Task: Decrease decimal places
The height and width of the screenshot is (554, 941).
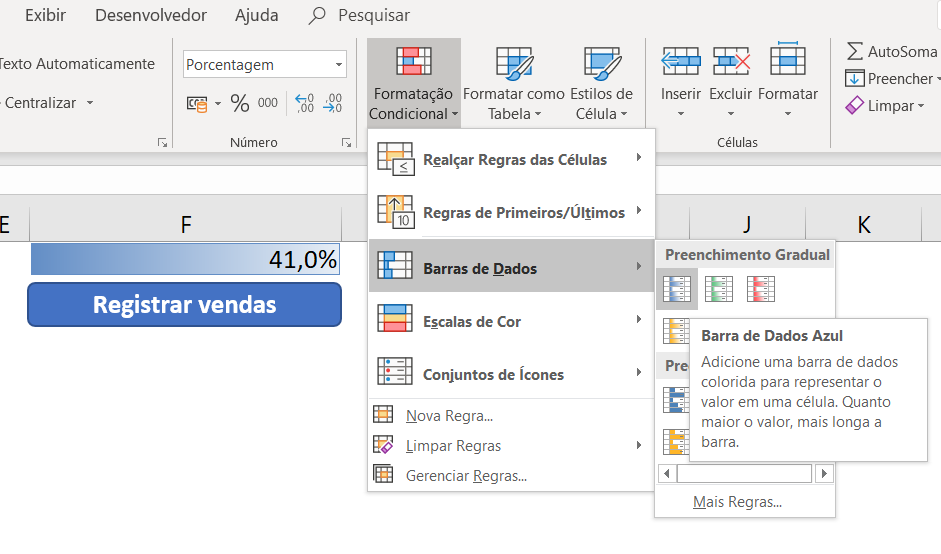Action: coord(332,103)
